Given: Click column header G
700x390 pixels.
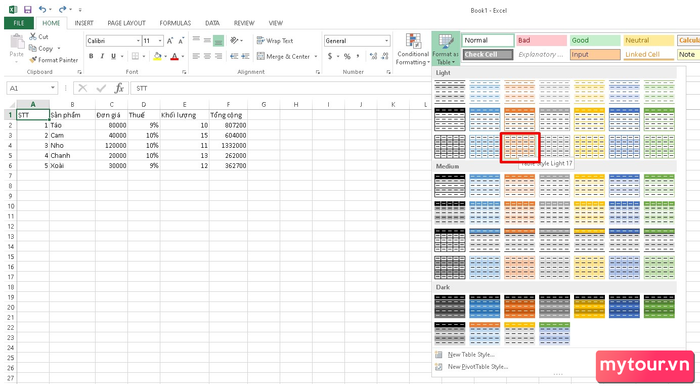Looking at the screenshot, I should point(263,104).
